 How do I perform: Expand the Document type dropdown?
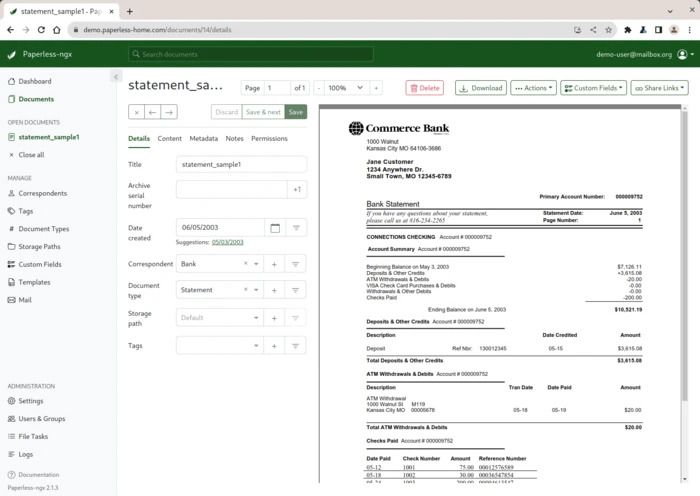[x=256, y=290]
